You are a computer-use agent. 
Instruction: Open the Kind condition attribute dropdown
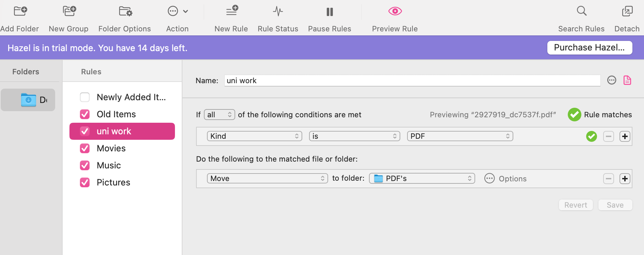point(254,136)
